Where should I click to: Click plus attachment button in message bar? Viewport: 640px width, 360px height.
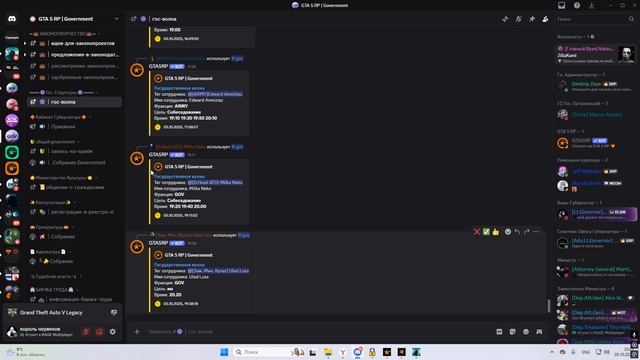137,332
